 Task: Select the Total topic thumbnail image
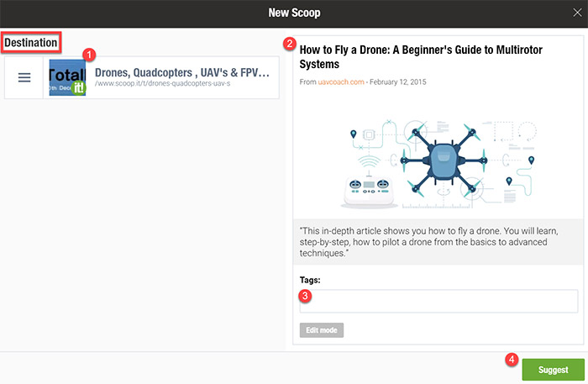click(x=67, y=77)
